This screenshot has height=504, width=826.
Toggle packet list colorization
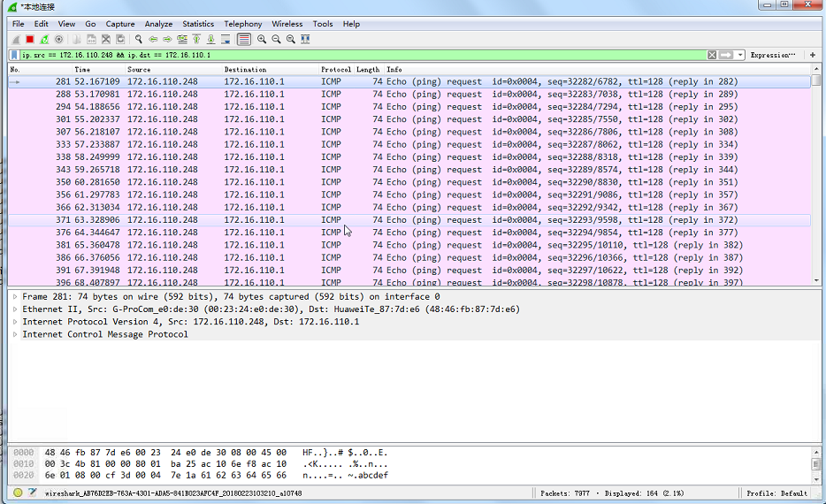243,39
